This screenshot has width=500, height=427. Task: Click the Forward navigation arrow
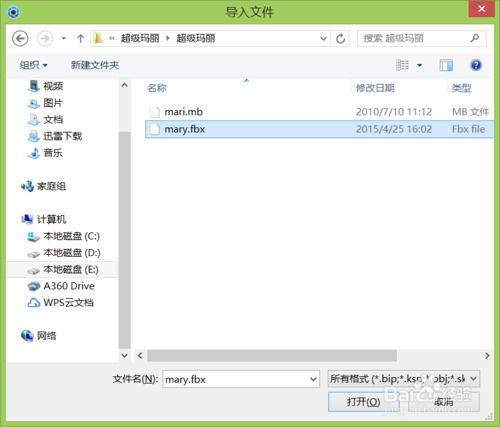coord(45,39)
